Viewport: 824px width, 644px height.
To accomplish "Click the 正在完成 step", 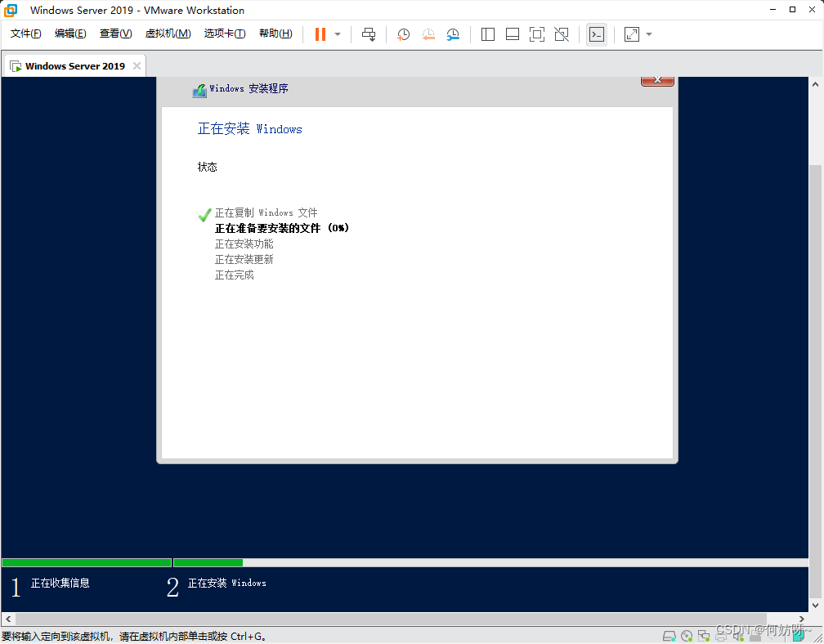I will 234,275.
